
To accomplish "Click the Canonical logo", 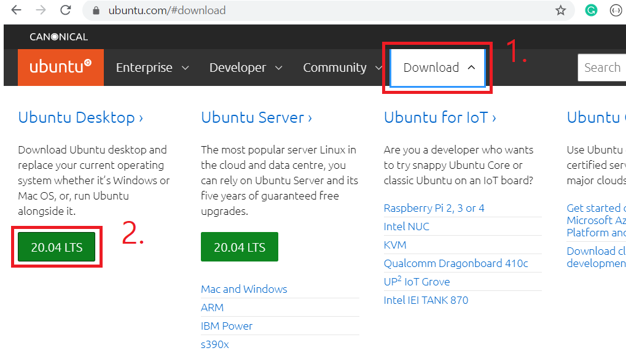I will (59, 37).
